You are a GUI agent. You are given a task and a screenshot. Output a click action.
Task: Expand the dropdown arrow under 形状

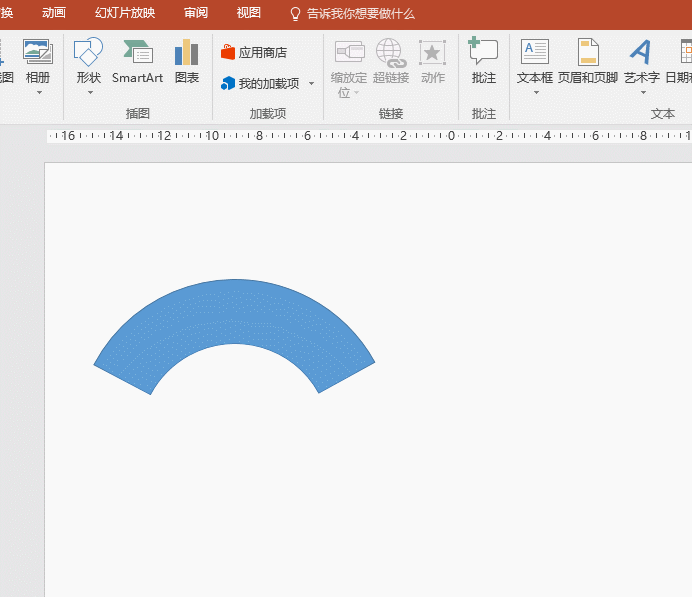click(x=89, y=93)
